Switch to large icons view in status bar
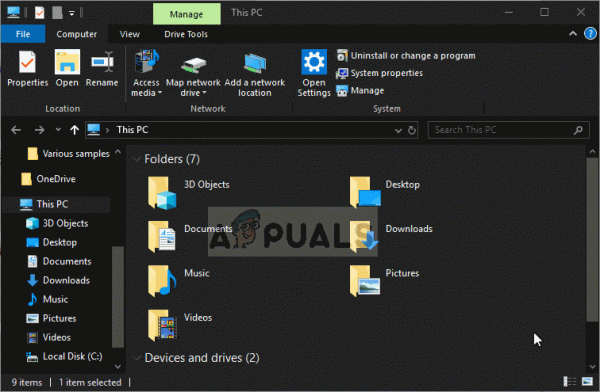 pos(587,381)
